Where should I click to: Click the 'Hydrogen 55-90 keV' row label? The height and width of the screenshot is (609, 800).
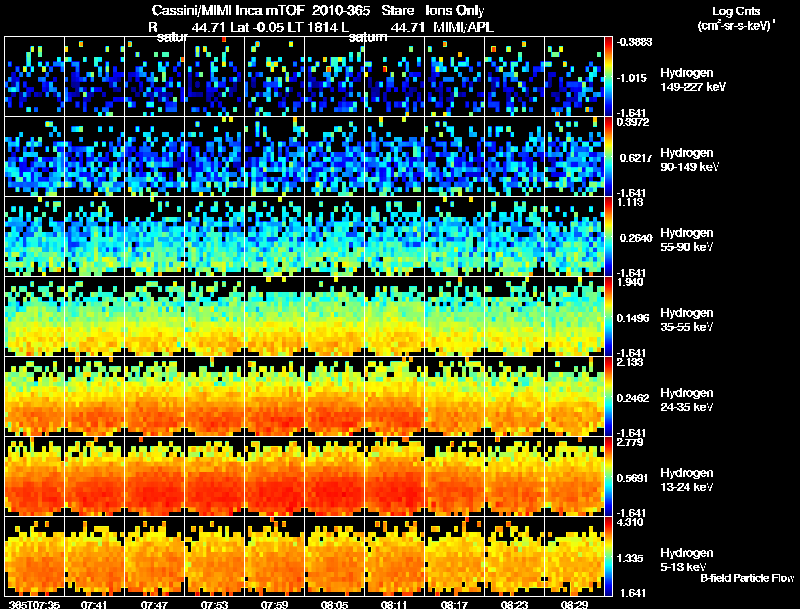tap(687, 240)
